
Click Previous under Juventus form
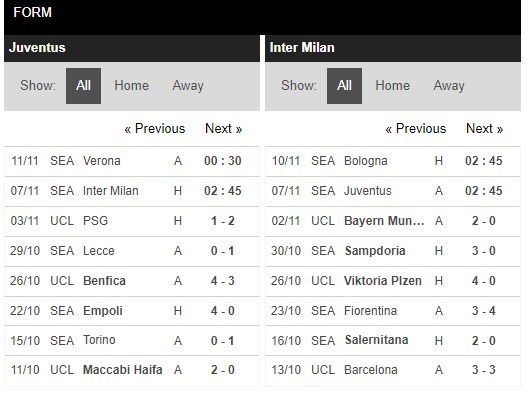point(155,129)
